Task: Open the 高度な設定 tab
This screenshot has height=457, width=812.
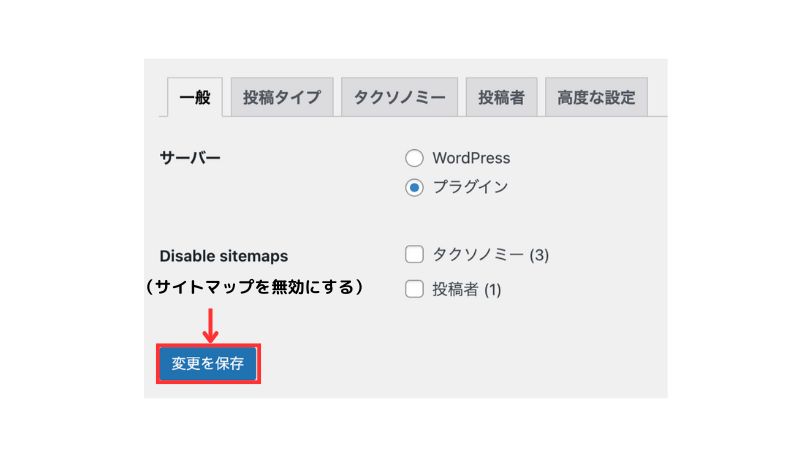Action: tap(596, 98)
